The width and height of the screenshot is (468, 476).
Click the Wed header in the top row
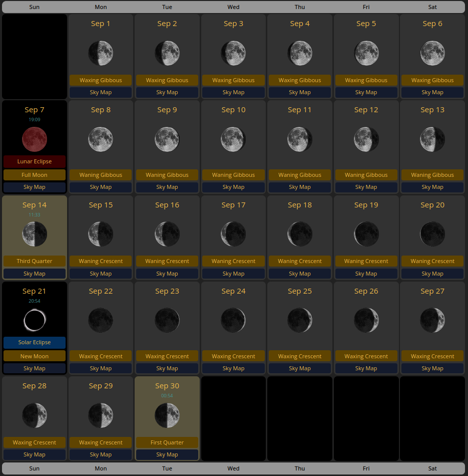pos(233,7)
